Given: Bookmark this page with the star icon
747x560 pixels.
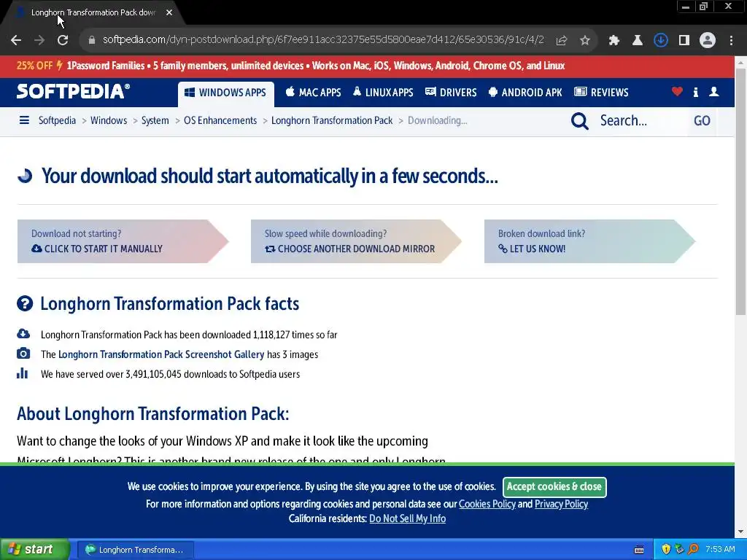Looking at the screenshot, I should pos(585,41).
